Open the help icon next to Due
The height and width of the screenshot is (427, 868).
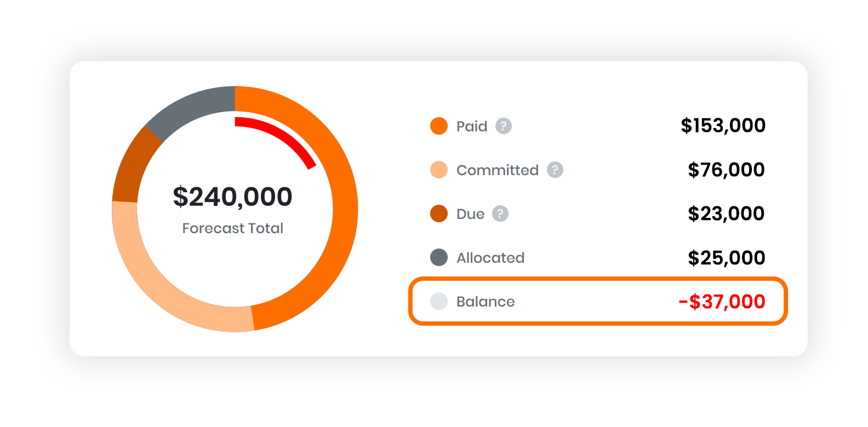(x=500, y=214)
